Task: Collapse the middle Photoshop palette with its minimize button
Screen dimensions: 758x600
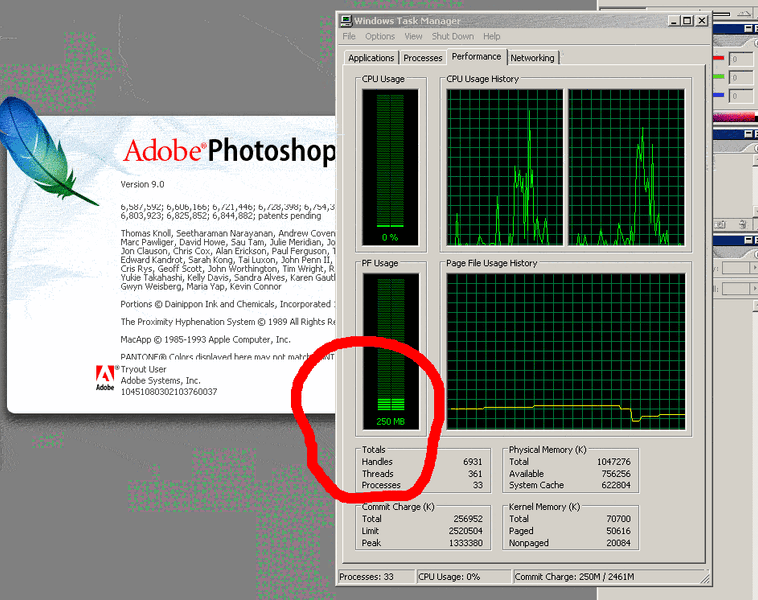Action: pyautogui.click(x=748, y=134)
